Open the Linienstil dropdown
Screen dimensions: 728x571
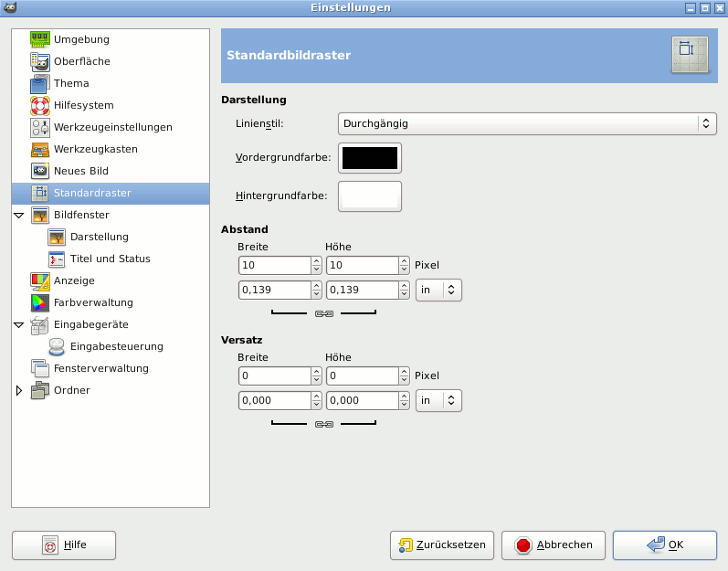coord(527,123)
